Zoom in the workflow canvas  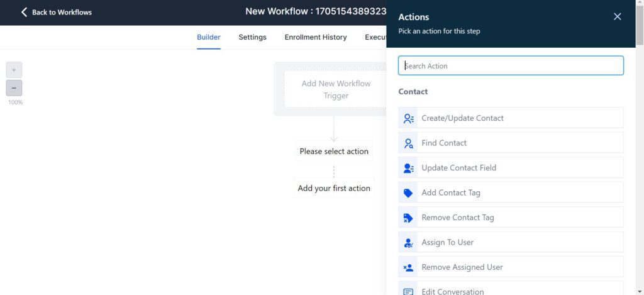point(14,70)
